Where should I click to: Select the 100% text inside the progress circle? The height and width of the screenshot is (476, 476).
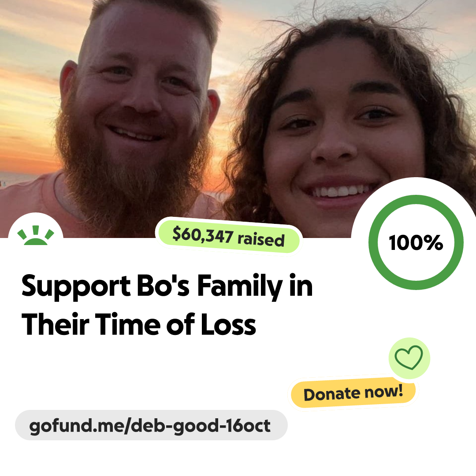tap(416, 242)
